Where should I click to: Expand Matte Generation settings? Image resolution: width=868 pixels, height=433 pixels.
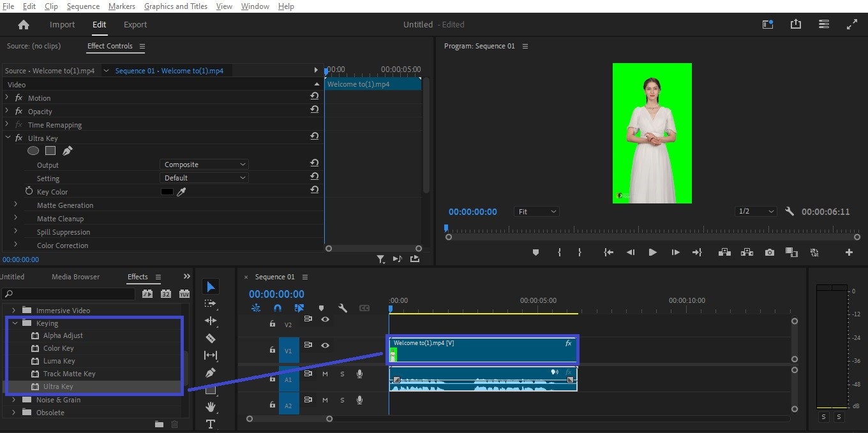point(15,205)
